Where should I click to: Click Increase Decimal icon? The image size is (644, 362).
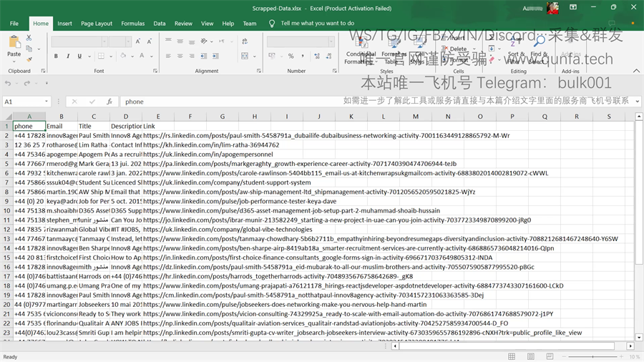click(x=317, y=56)
